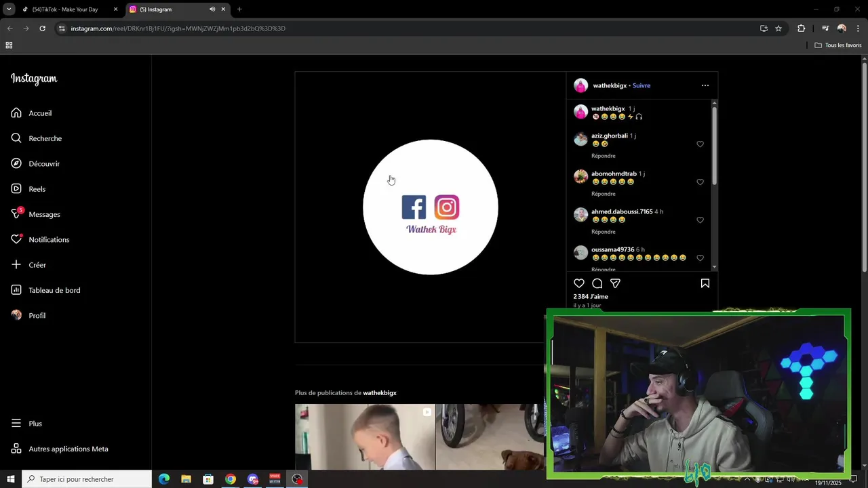Click the comment bubble icon
868x488 pixels.
[x=597, y=283]
